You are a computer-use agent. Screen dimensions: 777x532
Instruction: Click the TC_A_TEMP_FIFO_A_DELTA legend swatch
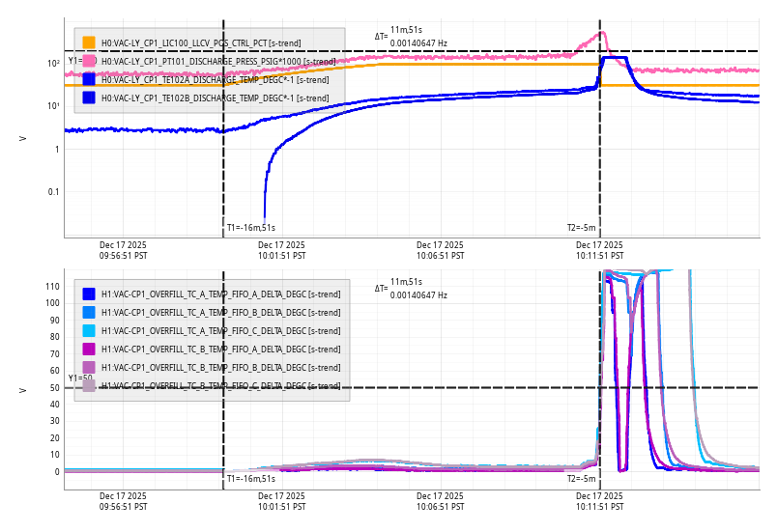[89, 294]
